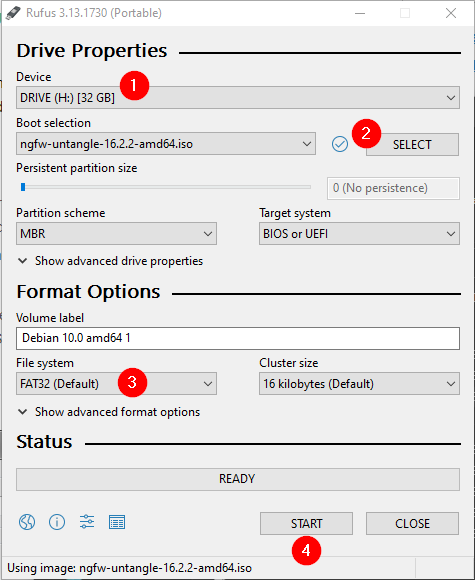Click the CLOSE button
The height and width of the screenshot is (580, 475).
point(412,523)
